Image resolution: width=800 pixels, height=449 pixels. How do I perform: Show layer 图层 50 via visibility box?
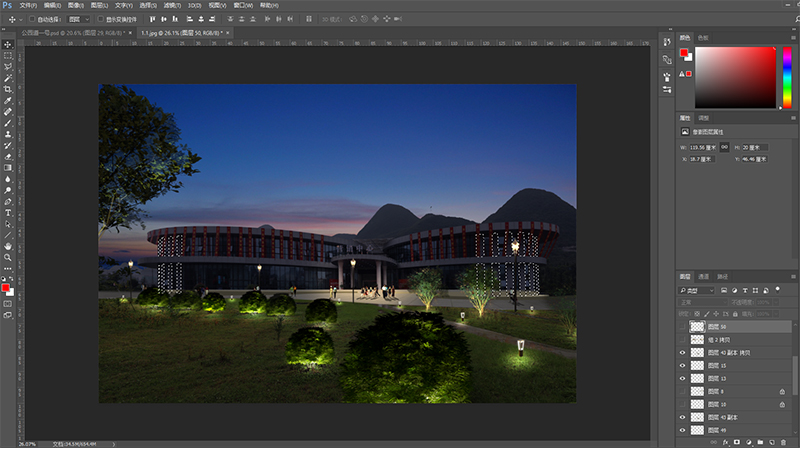click(683, 327)
